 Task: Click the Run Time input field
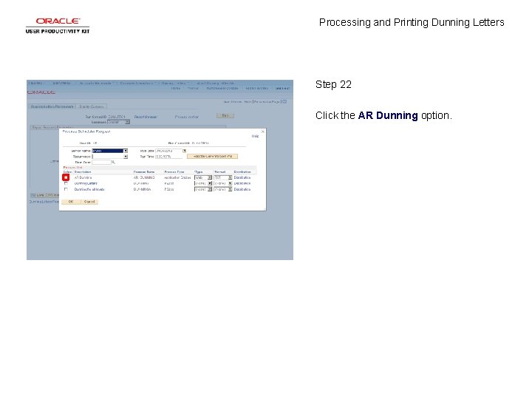tap(168, 157)
